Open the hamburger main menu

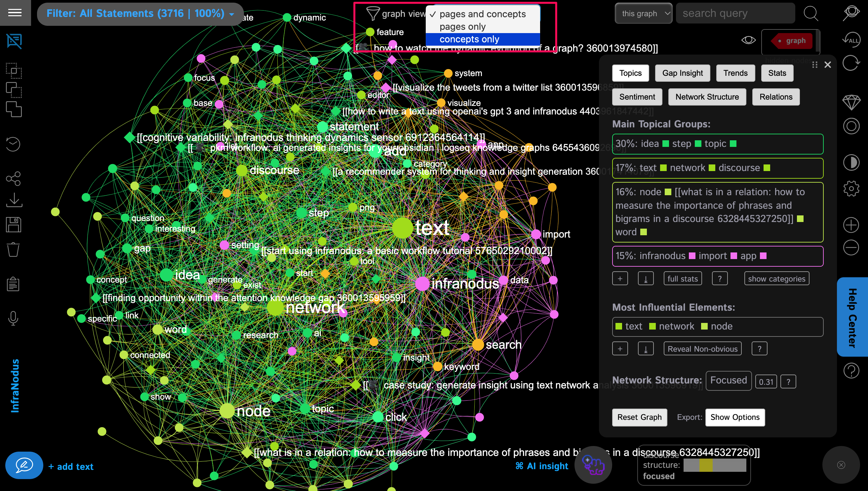coord(15,13)
